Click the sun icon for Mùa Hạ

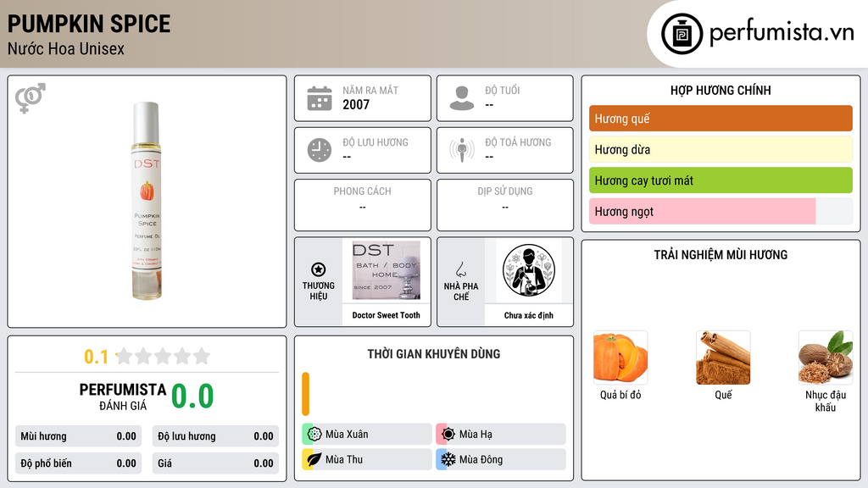pos(448,435)
